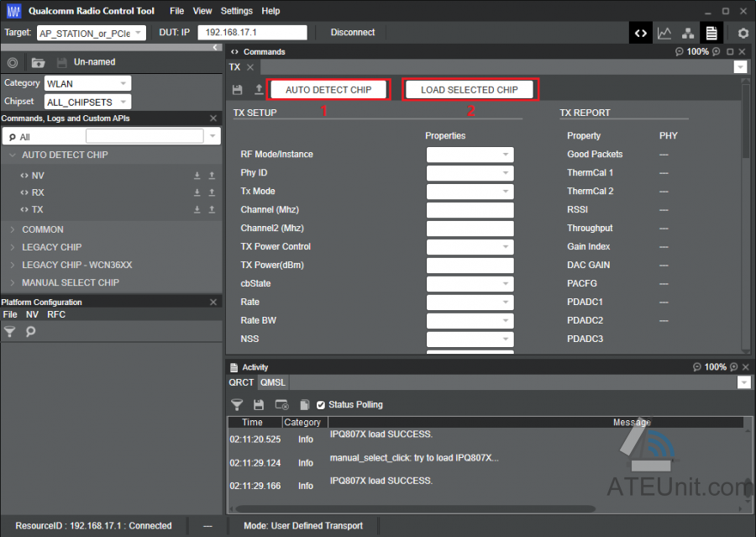This screenshot has height=537, width=756.
Task: Open the Phy ID dropdown
Action: pyautogui.click(x=470, y=173)
